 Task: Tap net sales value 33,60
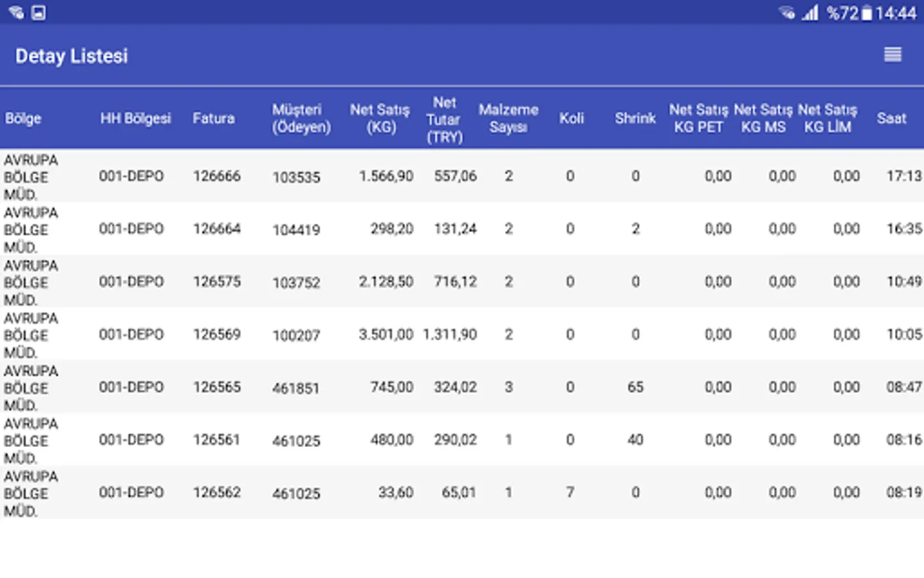[395, 493]
